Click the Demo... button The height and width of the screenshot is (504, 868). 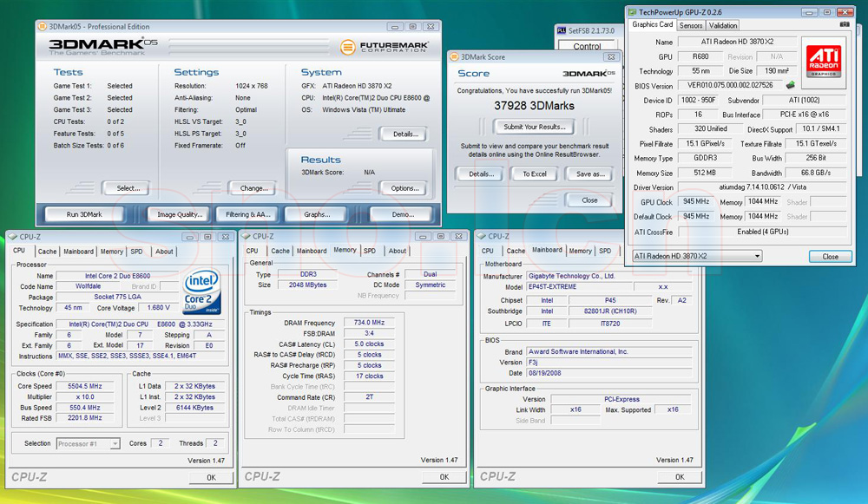click(x=403, y=214)
